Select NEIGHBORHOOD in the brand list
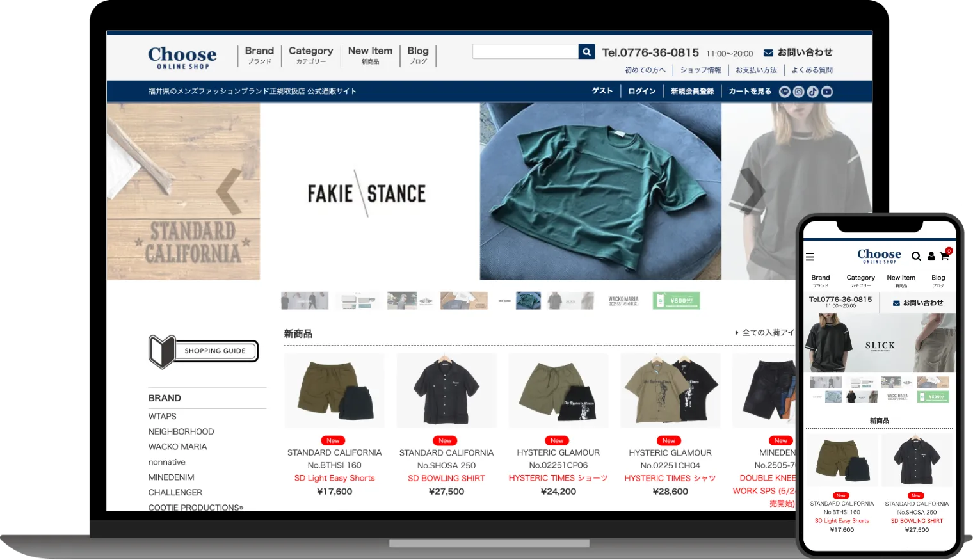The height and width of the screenshot is (560, 973). point(181,432)
